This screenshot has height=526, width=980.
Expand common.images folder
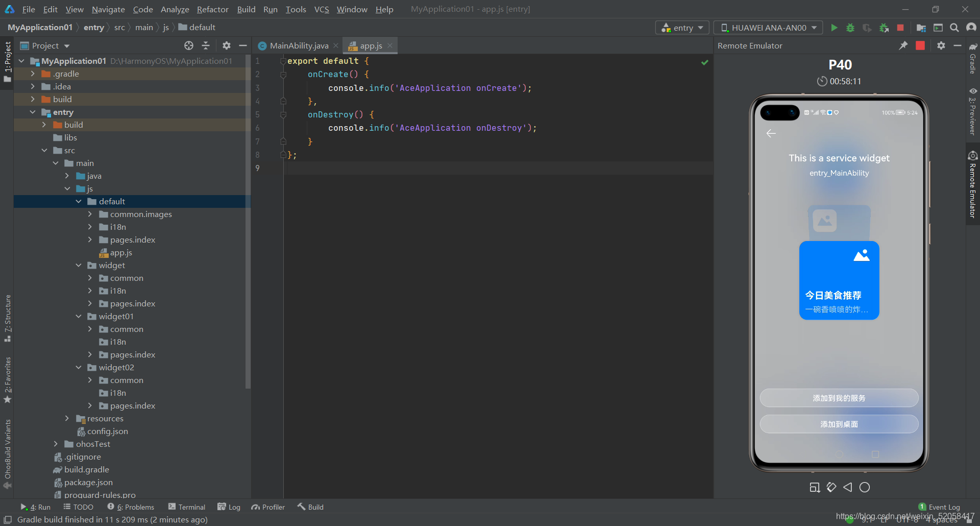(x=90, y=214)
